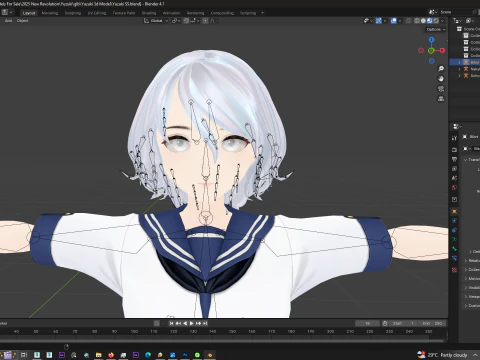Jump to previous keyframe
Image resolution: width=480 pixels, height=360 pixels.
pos(178,323)
